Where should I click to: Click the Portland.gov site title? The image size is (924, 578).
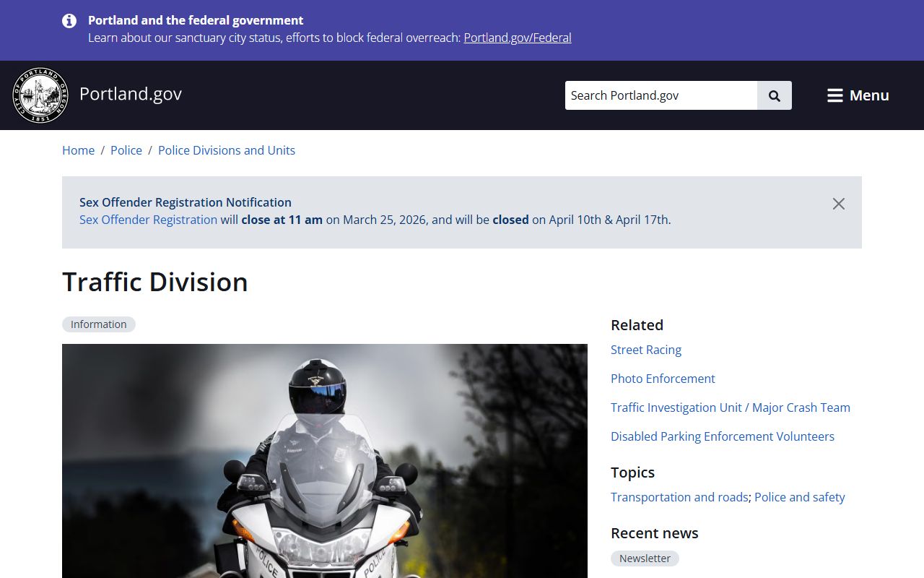131,94
